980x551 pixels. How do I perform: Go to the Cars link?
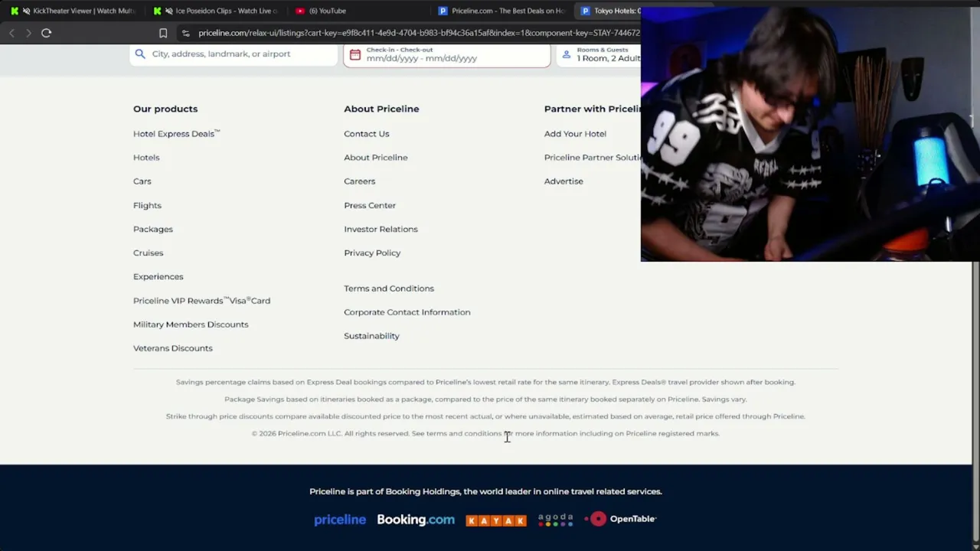142,181
